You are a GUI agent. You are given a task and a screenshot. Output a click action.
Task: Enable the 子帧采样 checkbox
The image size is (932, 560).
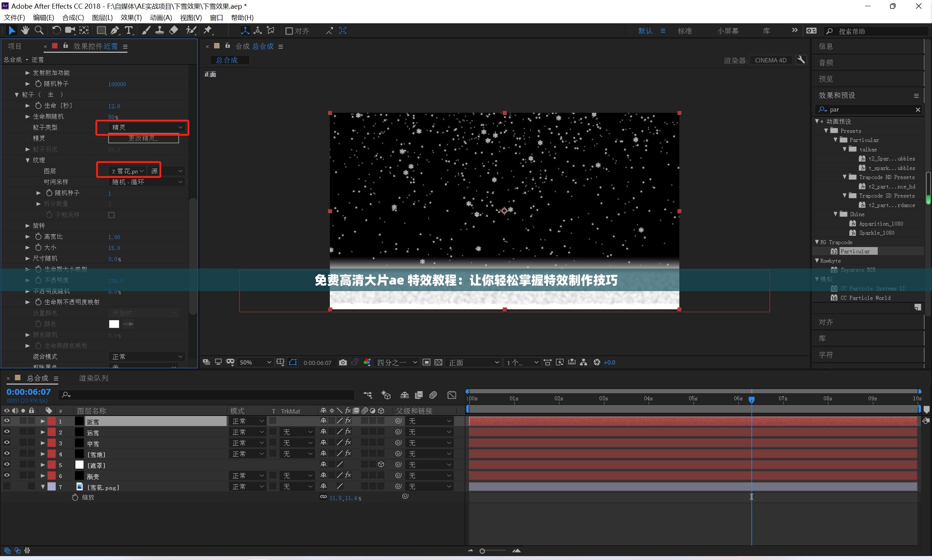(111, 215)
